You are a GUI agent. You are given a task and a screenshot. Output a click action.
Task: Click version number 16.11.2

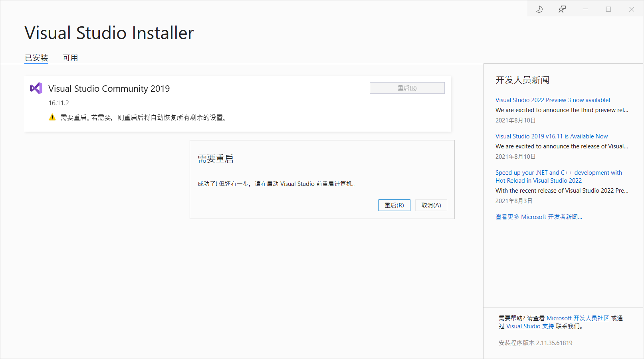tap(59, 103)
